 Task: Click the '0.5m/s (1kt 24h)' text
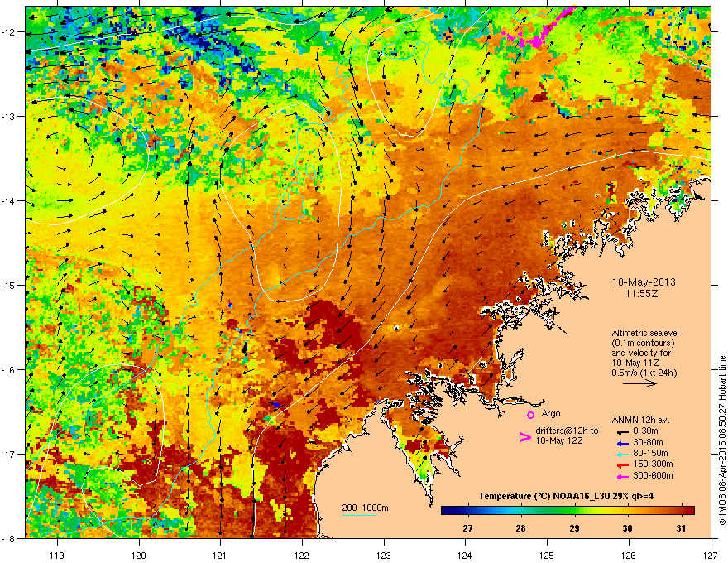644,373
